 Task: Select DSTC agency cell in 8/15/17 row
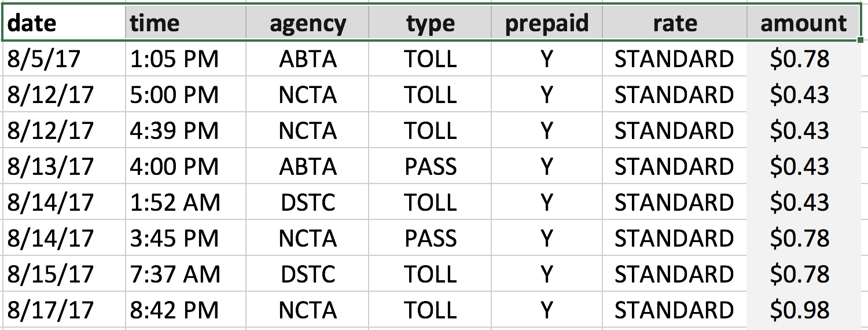(x=307, y=274)
